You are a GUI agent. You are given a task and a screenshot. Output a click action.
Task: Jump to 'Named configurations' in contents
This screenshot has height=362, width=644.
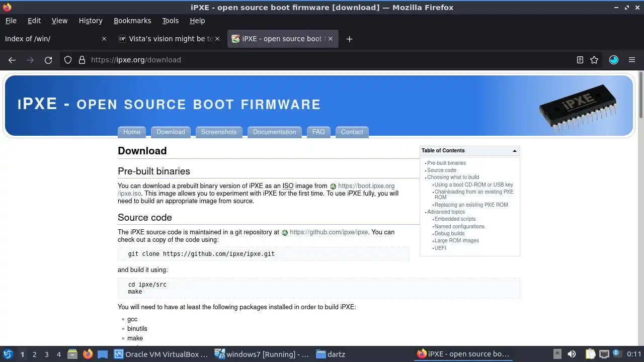[x=459, y=226]
